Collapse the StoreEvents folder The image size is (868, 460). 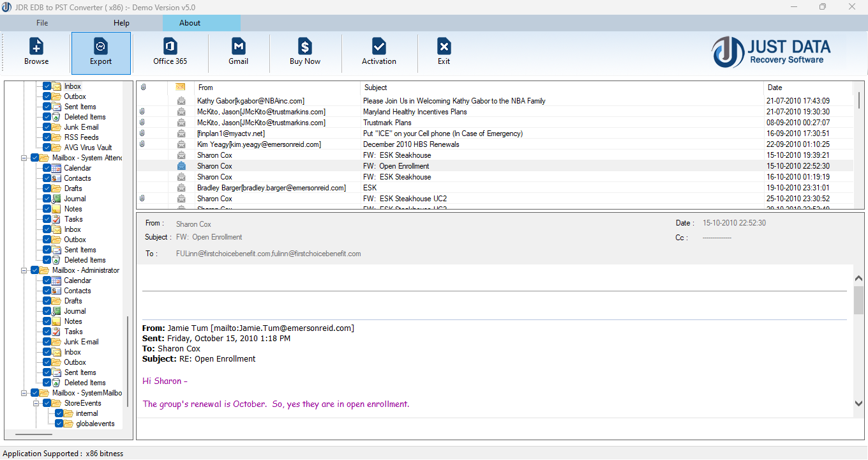pos(36,402)
